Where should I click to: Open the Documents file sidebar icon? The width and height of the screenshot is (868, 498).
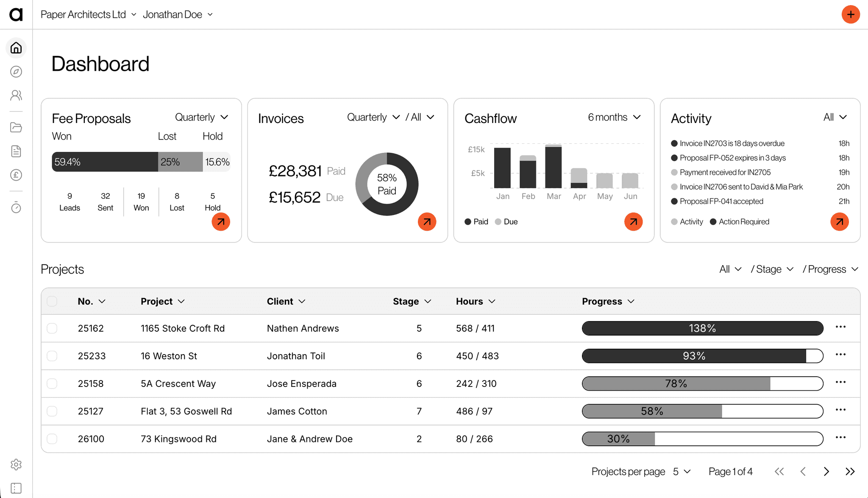[x=16, y=151]
